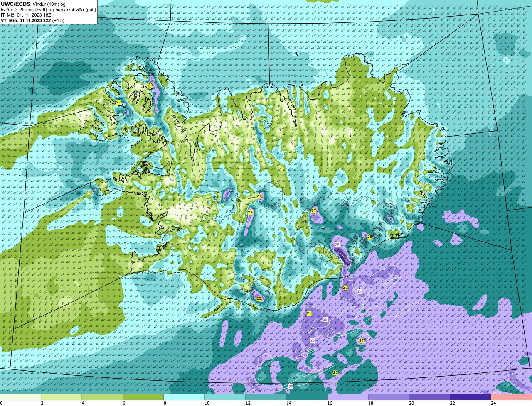Click the dark indigo legend swatch between 22 and 24
The width and height of the screenshot is (532, 406).
click(470, 397)
